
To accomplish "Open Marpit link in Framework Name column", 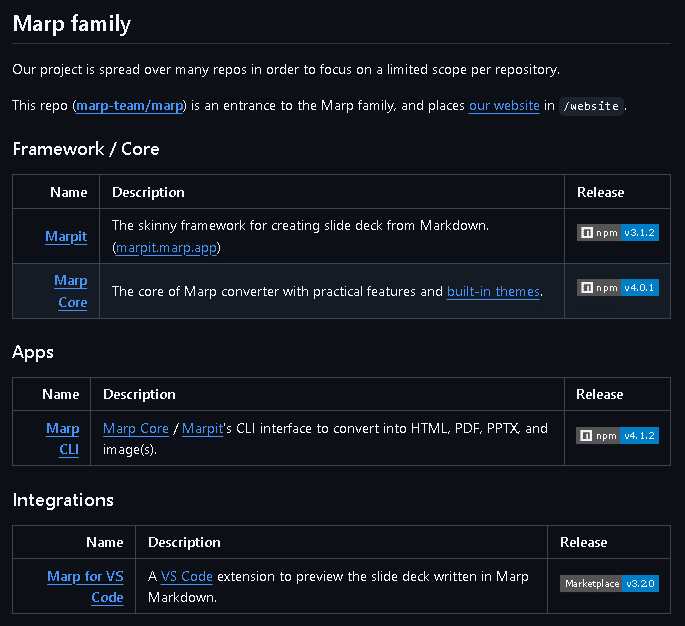I will (x=66, y=237).
